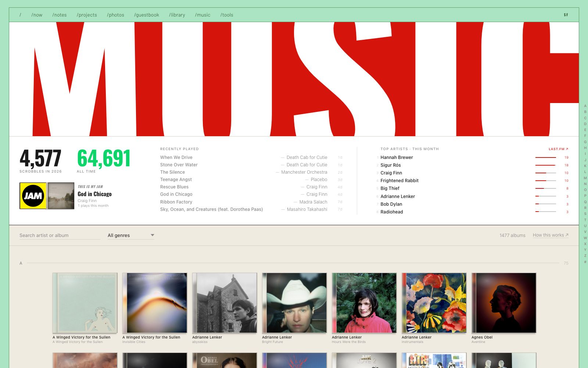
Task: Open /projects nav link
Action: click(87, 15)
